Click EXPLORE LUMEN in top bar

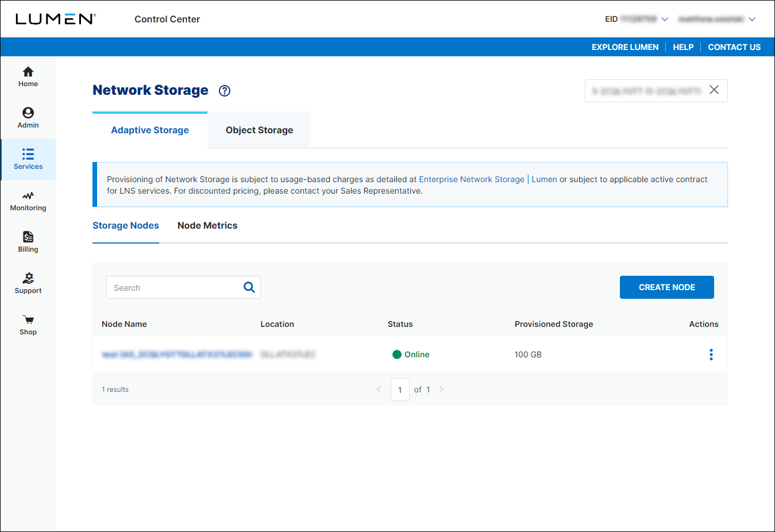click(625, 47)
